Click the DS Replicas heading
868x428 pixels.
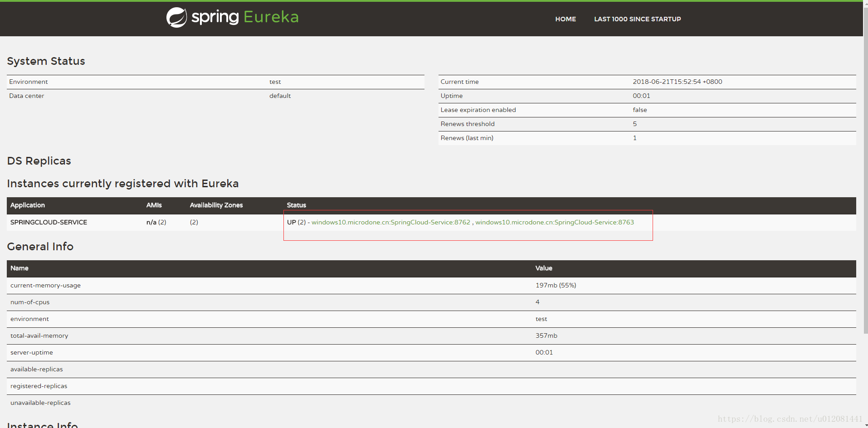pyautogui.click(x=39, y=161)
